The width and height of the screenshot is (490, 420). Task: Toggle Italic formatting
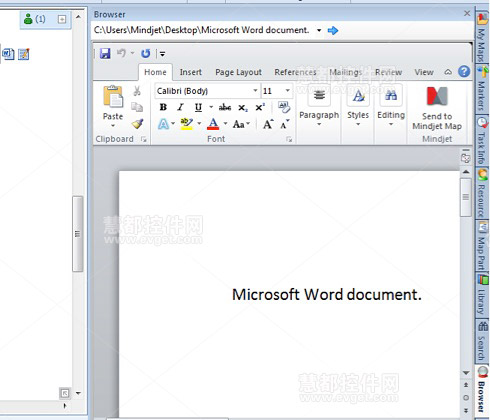180,107
